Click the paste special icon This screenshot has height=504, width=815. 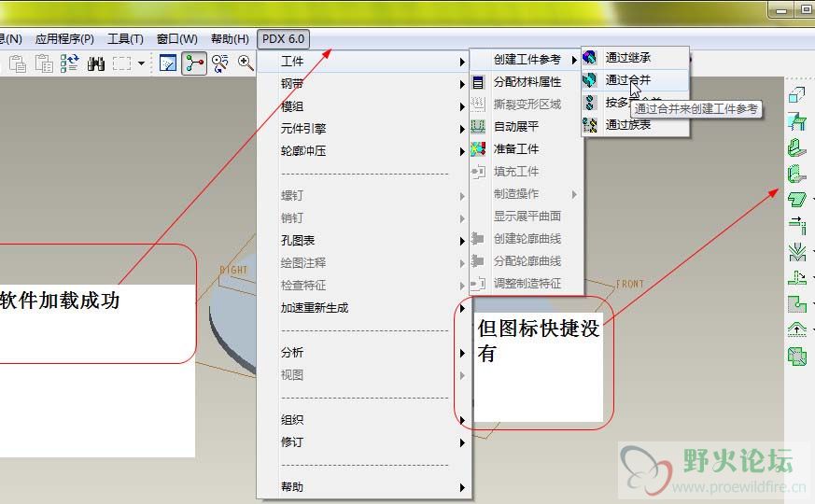pyautogui.click(x=44, y=63)
